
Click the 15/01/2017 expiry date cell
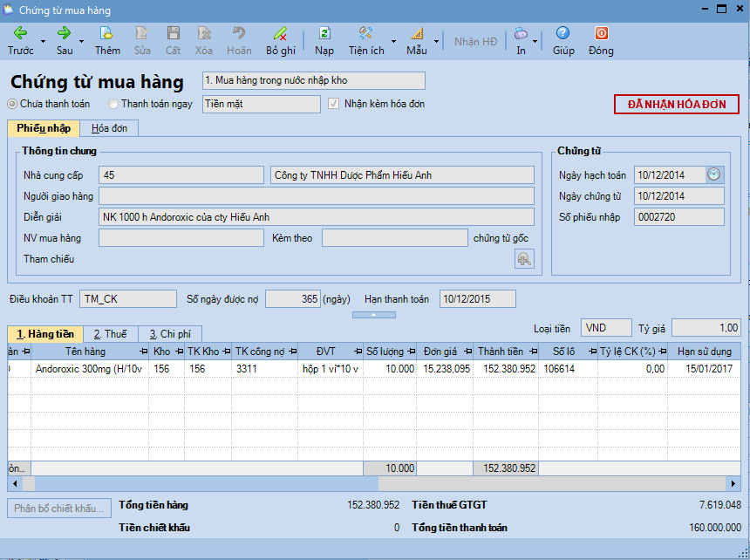[x=704, y=369]
